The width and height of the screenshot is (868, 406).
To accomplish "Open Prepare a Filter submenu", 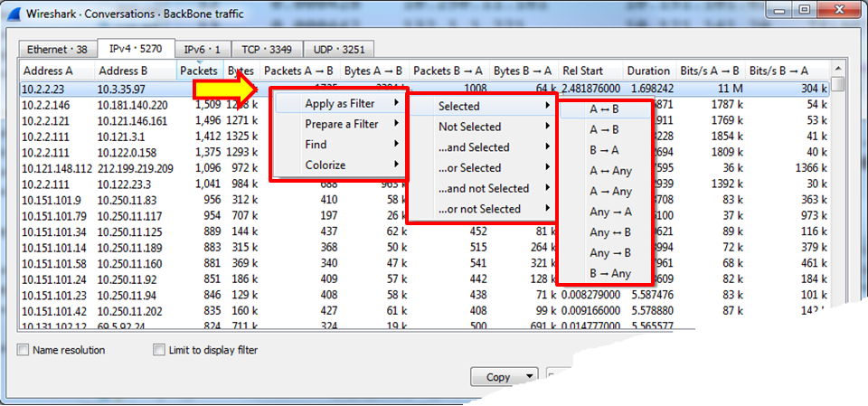I will 340,124.
